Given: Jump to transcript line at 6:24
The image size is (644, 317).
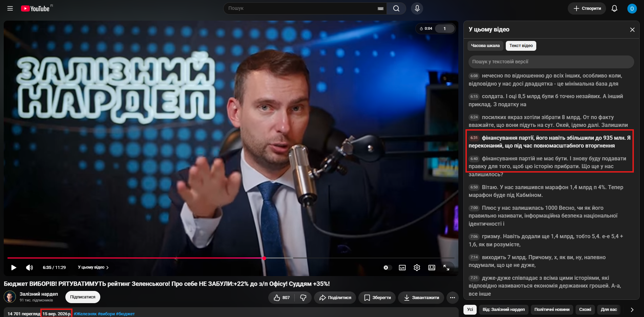Looking at the screenshot, I should [550, 121].
